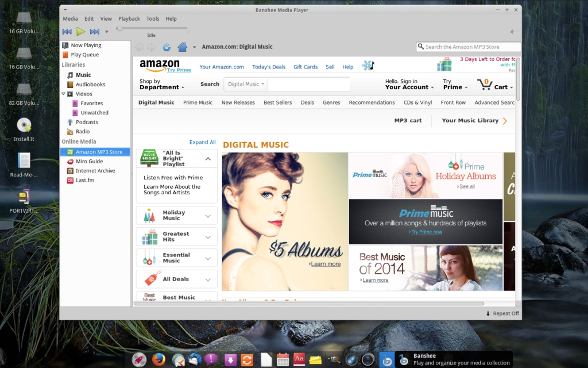Image resolution: width=588 pixels, height=368 pixels.
Task: Open the Playback menu
Action: pyautogui.click(x=129, y=19)
